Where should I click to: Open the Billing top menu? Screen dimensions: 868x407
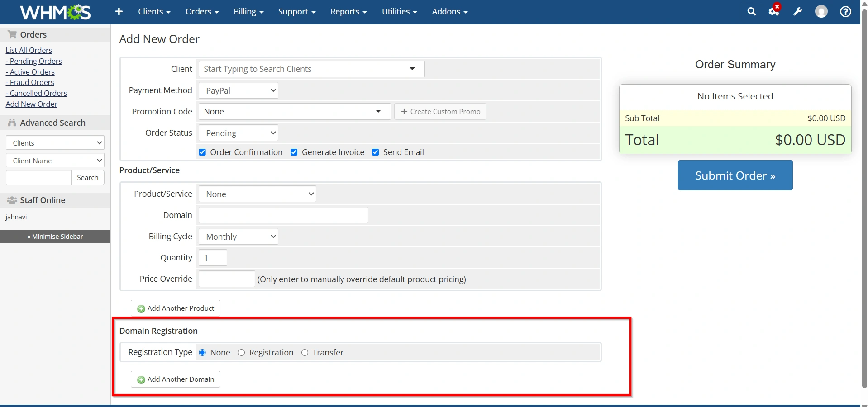coord(248,12)
